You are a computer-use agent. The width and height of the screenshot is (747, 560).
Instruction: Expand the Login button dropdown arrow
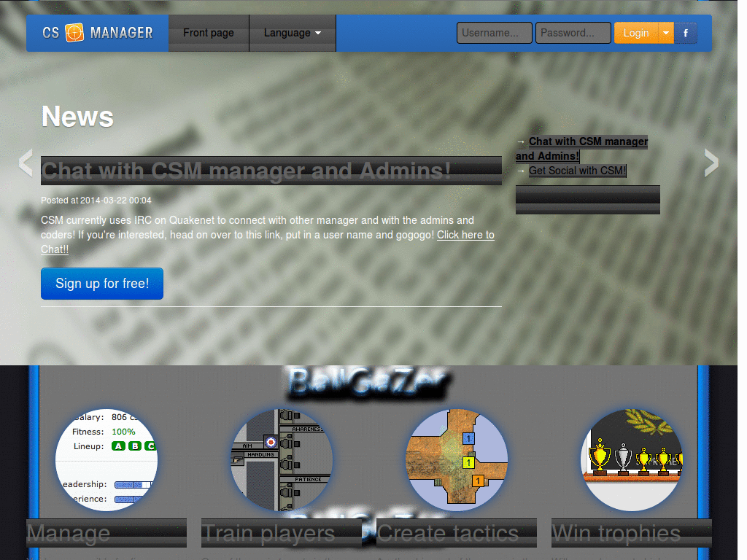(666, 33)
